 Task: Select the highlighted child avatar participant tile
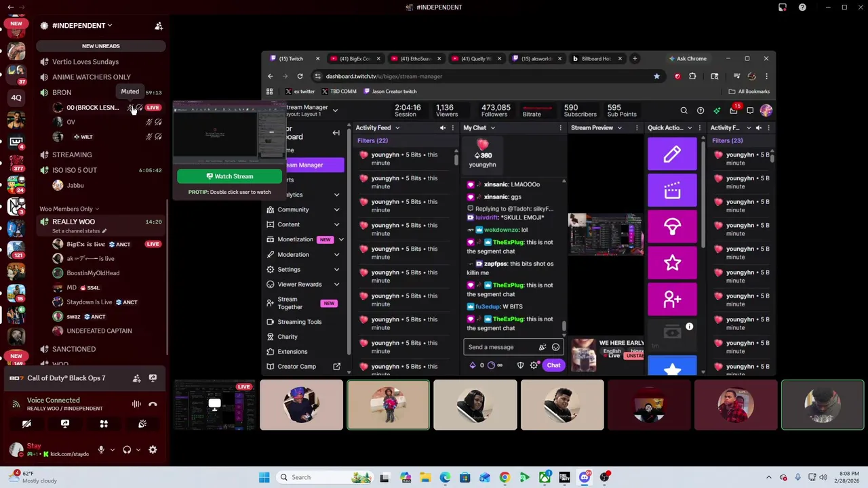point(388,405)
